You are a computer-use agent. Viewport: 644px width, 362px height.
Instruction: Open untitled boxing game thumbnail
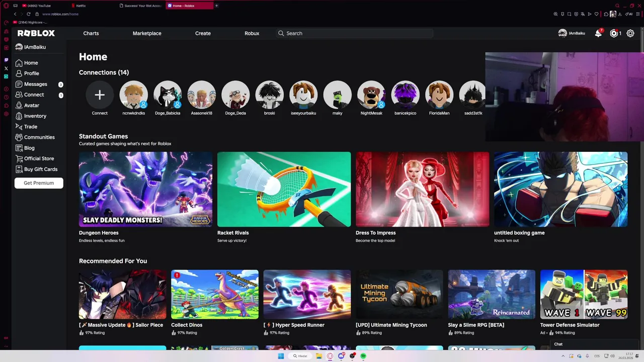point(560,189)
